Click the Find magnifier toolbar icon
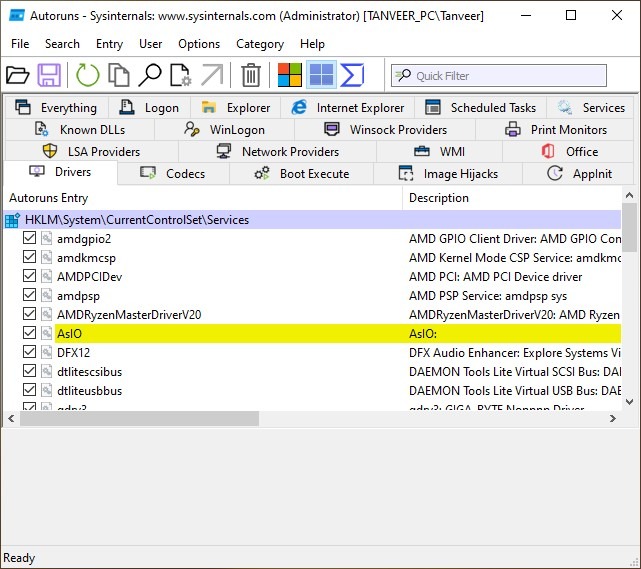 point(150,75)
